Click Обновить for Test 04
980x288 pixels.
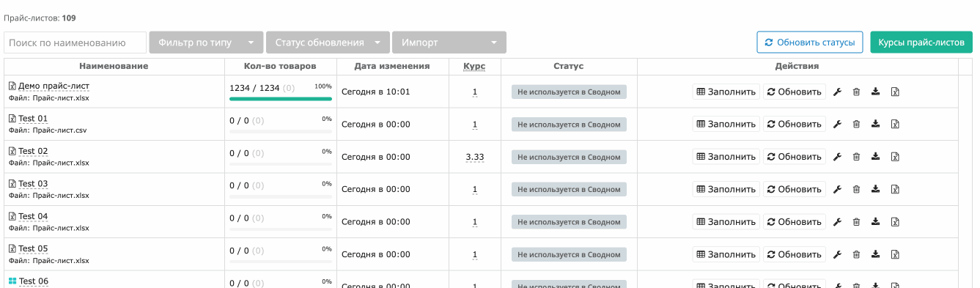(795, 222)
